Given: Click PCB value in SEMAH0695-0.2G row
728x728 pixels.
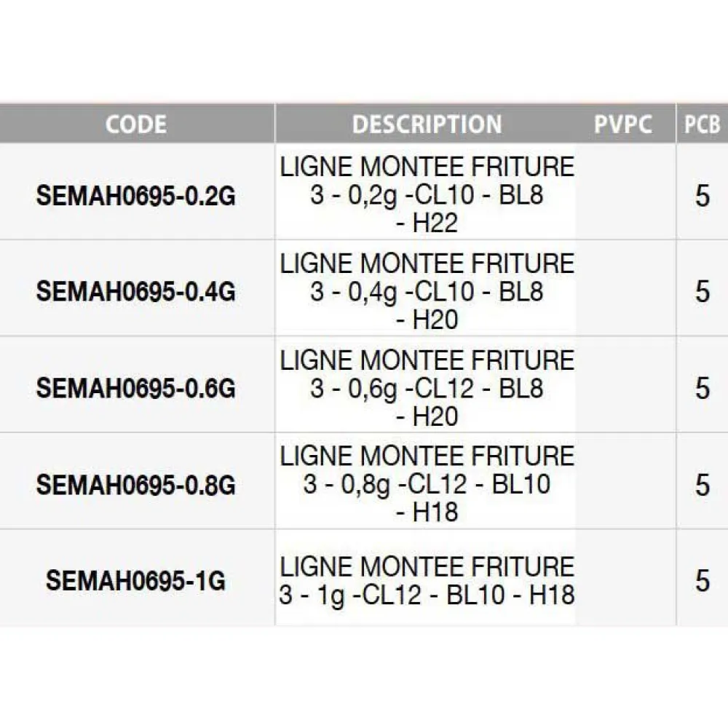Looking at the screenshot, I should (x=702, y=196).
